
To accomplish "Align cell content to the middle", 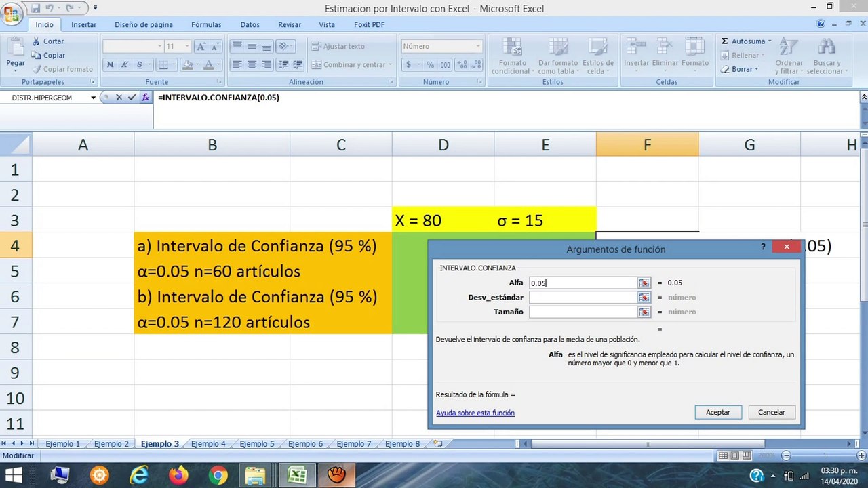I will (x=252, y=47).
